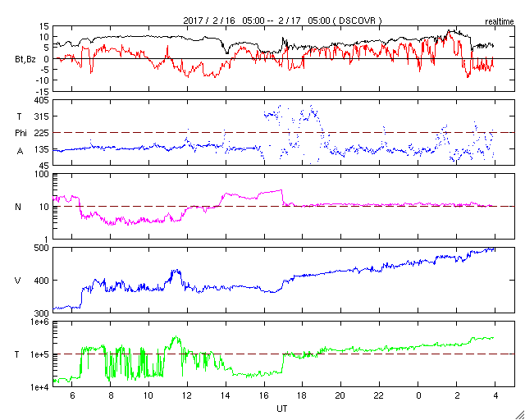Click the chart title with date range
Image resolution: width=525 pixels, height=420 pixels.
coord(282,21)
